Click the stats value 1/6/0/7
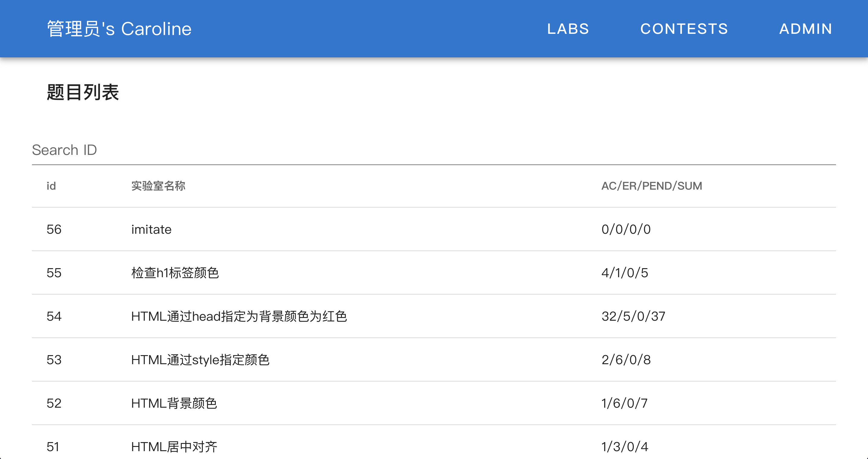868x459 pixels. [624, 403]
